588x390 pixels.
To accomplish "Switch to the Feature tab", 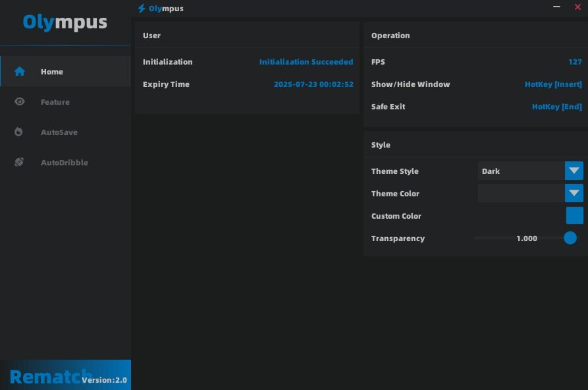I will pyautogui.click(x=66, y=101).
